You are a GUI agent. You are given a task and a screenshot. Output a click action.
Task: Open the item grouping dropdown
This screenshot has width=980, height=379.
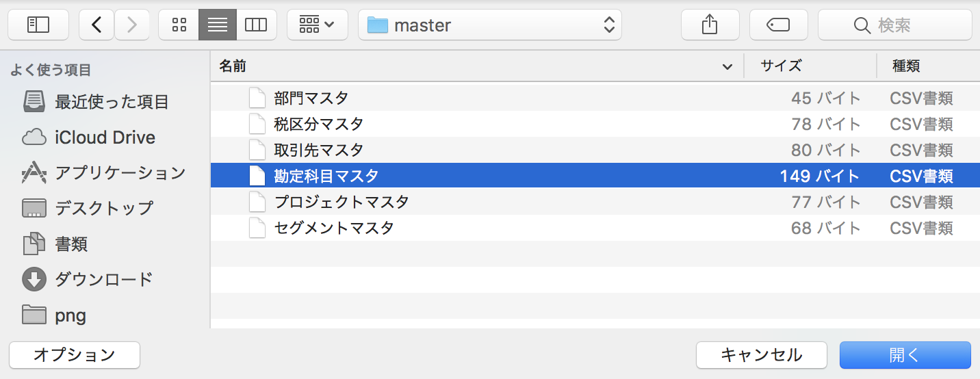318,25
